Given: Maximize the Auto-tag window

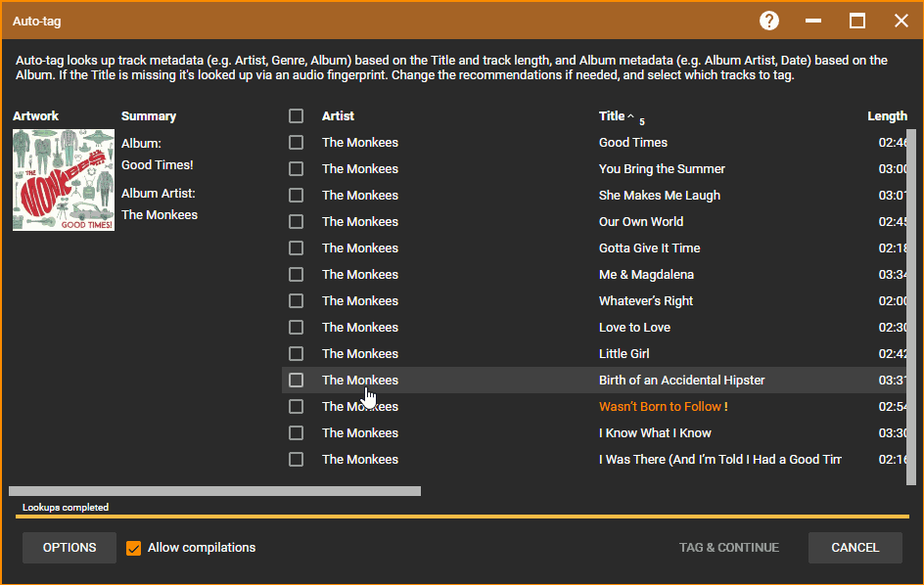Looking at the screenshot, I should 857,21.
